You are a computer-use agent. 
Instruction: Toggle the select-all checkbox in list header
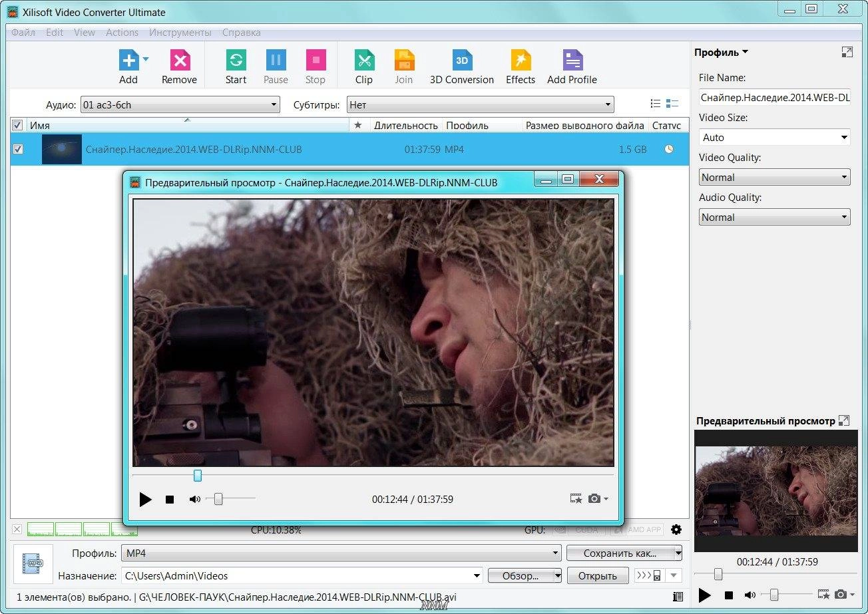pyautogui.click(x=17, y=125)
